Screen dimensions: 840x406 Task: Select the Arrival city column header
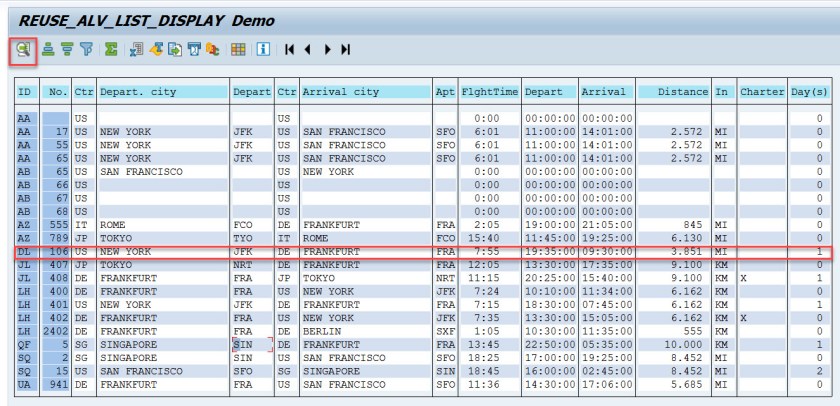[366, 92]
